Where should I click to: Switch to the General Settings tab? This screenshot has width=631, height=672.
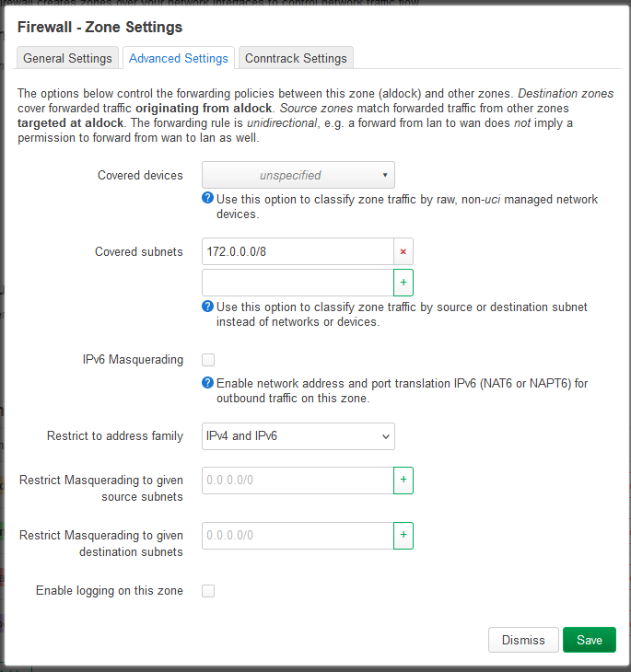67,58
